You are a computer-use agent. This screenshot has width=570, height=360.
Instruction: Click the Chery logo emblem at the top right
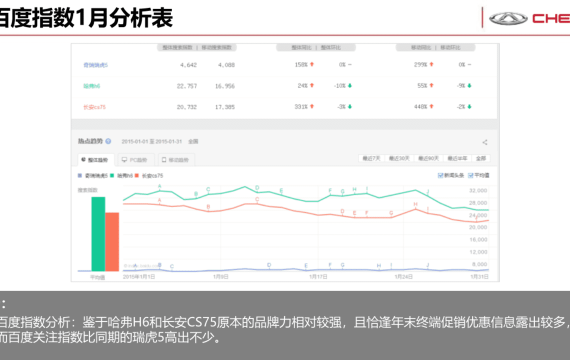[508, 19]
